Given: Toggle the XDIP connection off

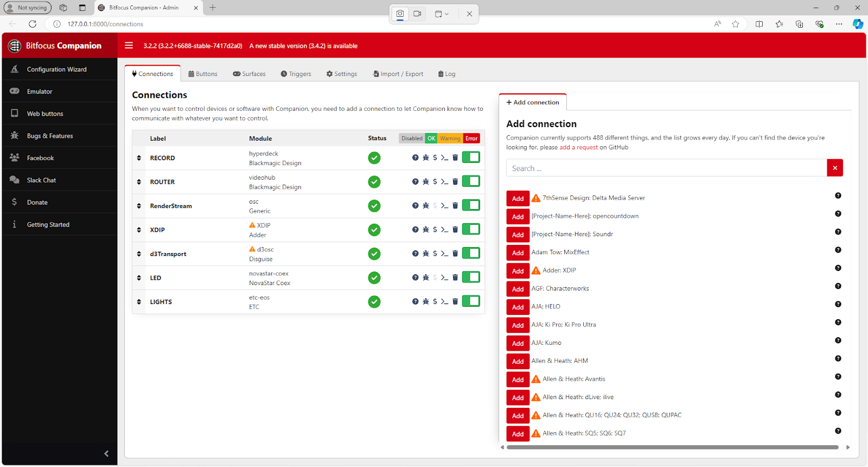Looking at the screenshot, I should click(x=471, y=229).
